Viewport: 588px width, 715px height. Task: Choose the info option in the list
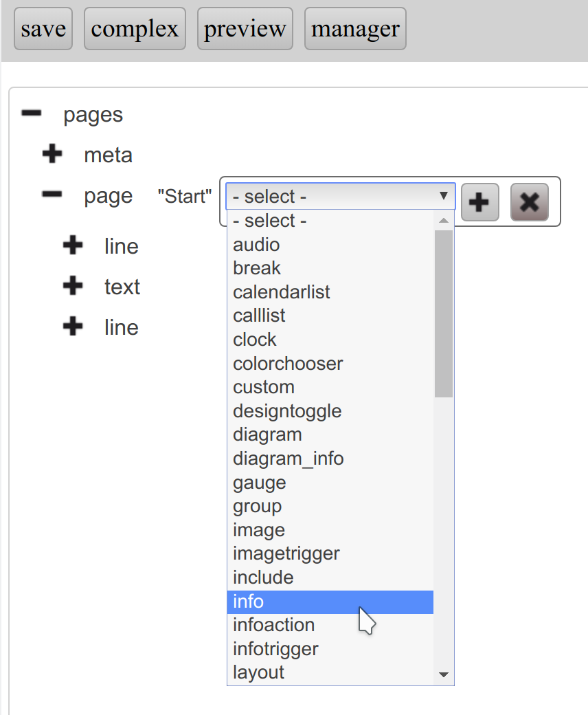coord(330,602)
